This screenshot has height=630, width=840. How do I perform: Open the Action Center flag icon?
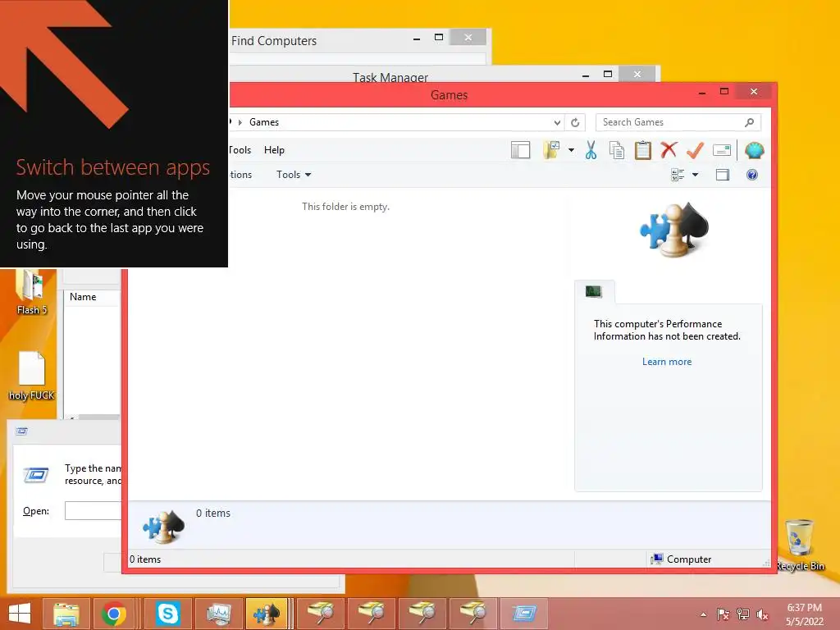(723, 614)
